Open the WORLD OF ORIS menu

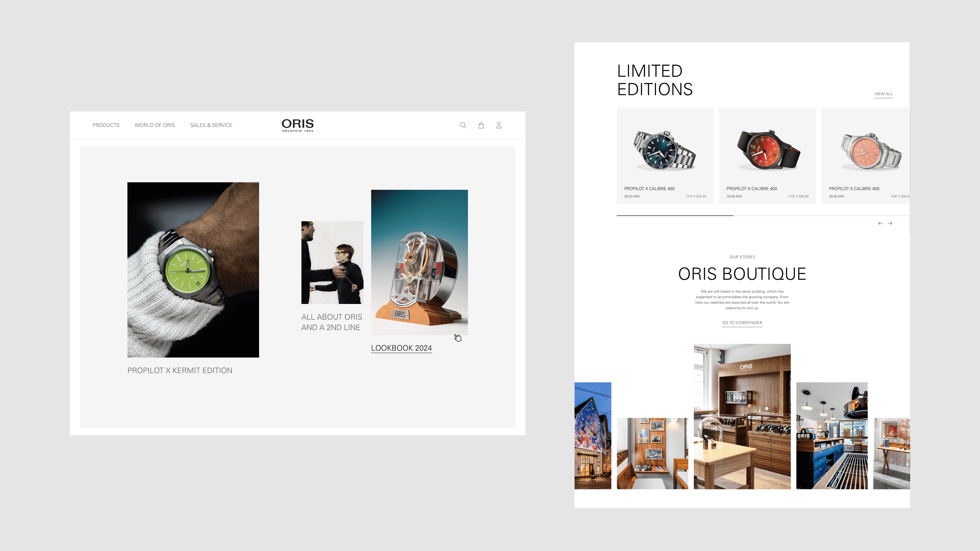pyautogui.click(x=154, y=125)
